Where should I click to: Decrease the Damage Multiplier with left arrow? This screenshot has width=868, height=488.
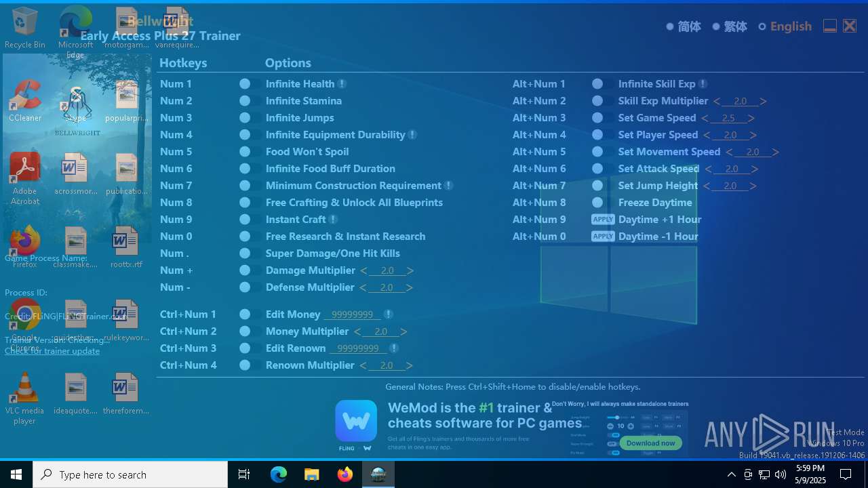[x=363, y=270]
